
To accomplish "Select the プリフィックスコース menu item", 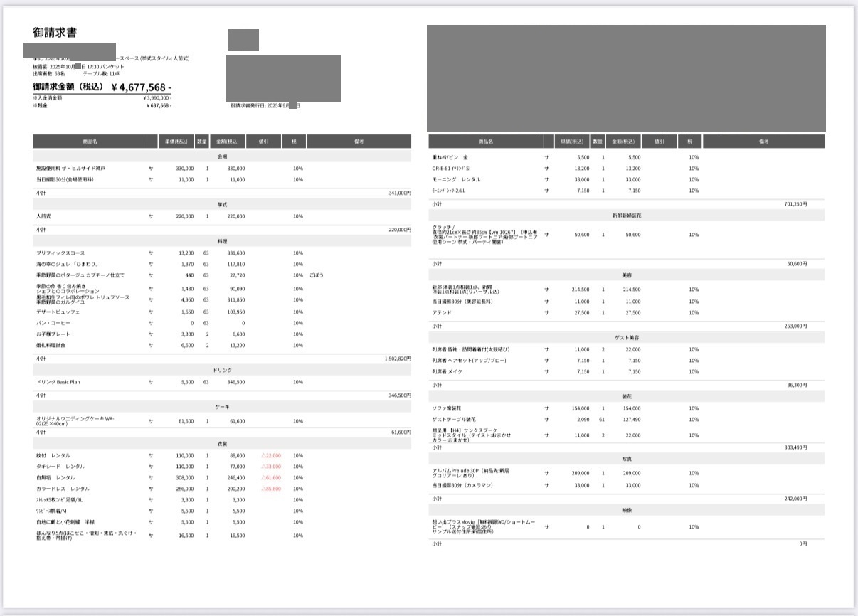I will (x=63, y=253).
